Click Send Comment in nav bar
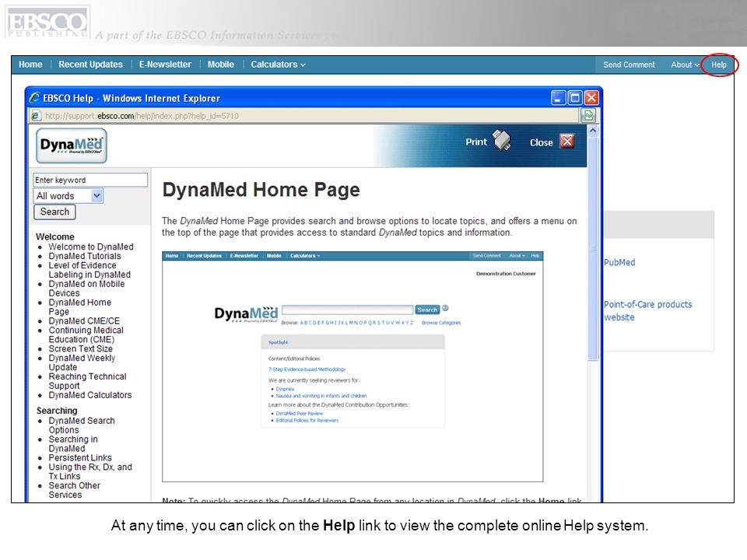The image size is (747, 560). [x=629, y=65]
